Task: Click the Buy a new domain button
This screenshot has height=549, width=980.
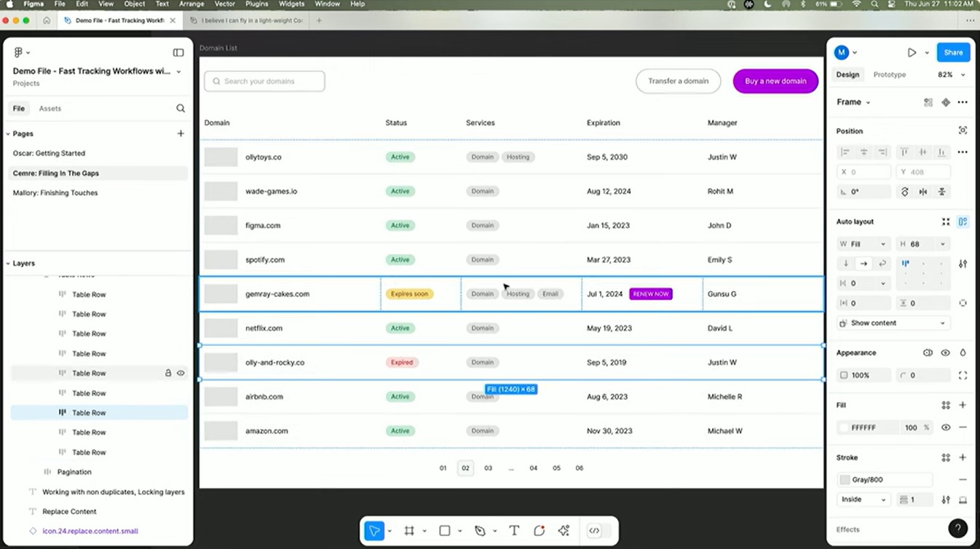Action: click(x=775, y=81)
